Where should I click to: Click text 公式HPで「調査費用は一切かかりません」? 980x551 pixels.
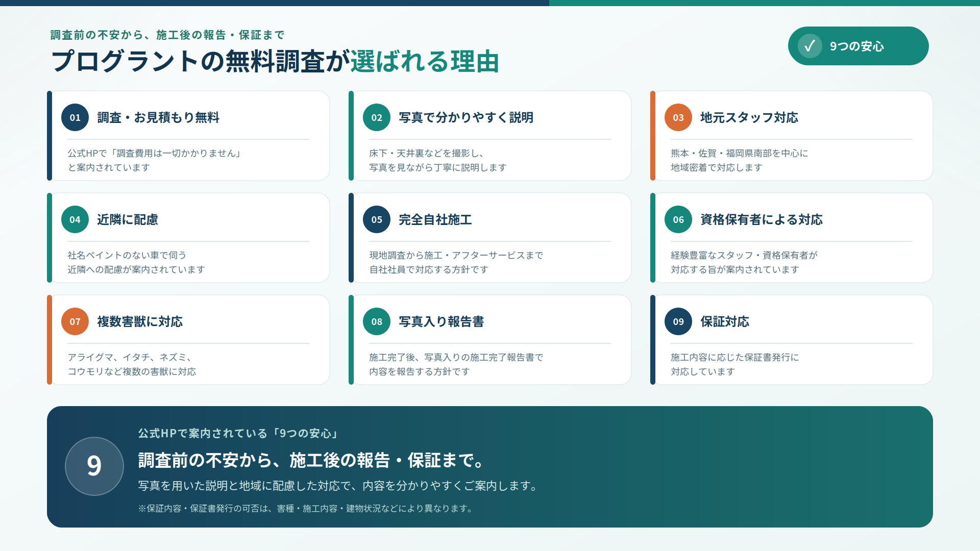coord(154,153)
